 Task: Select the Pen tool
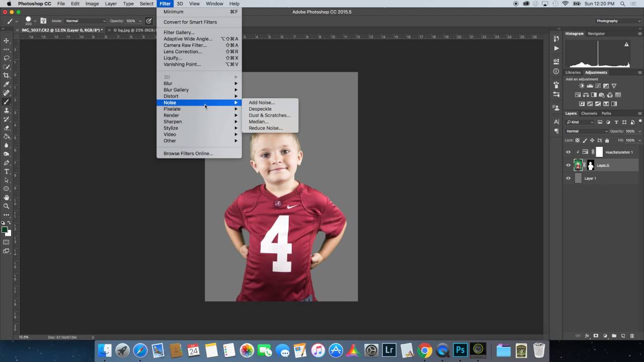[7, 163]
